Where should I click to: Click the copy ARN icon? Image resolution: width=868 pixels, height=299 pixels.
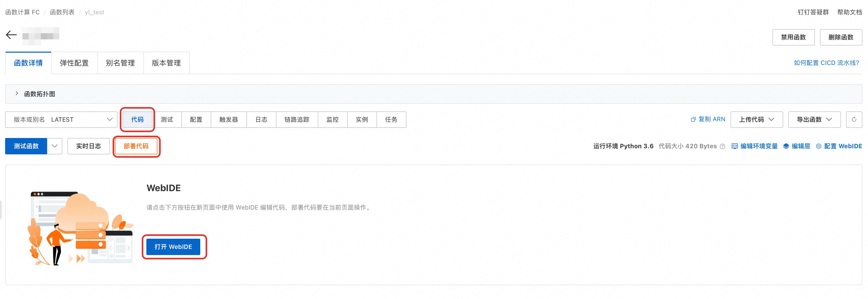point(693,119)
